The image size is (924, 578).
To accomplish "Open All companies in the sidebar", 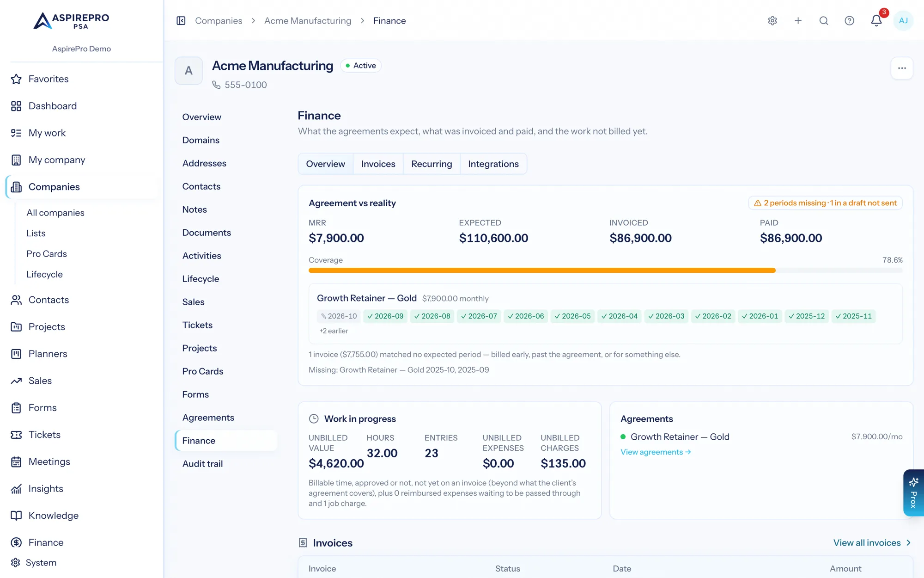I will pyautogui.click(x=55, y=213).
